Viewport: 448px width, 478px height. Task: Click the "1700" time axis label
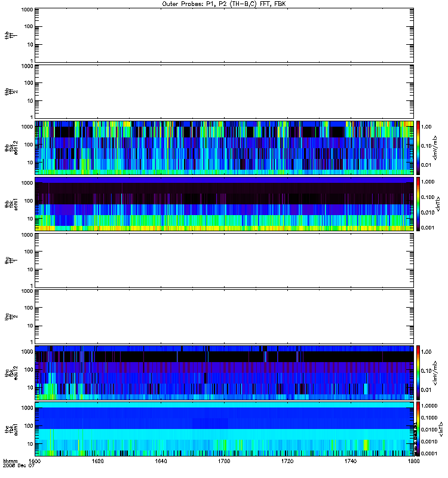[x=224, y=461]
